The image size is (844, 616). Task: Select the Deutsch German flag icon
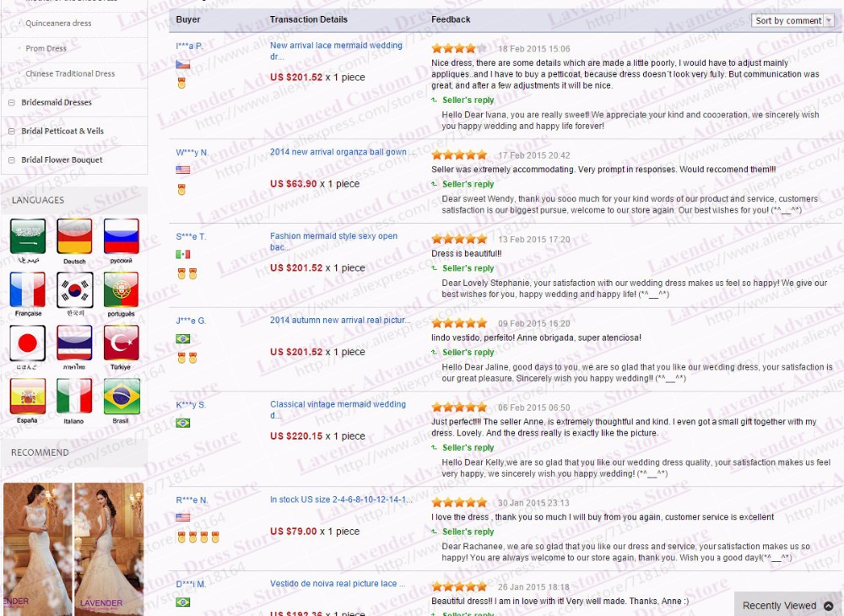pos(74,236)
